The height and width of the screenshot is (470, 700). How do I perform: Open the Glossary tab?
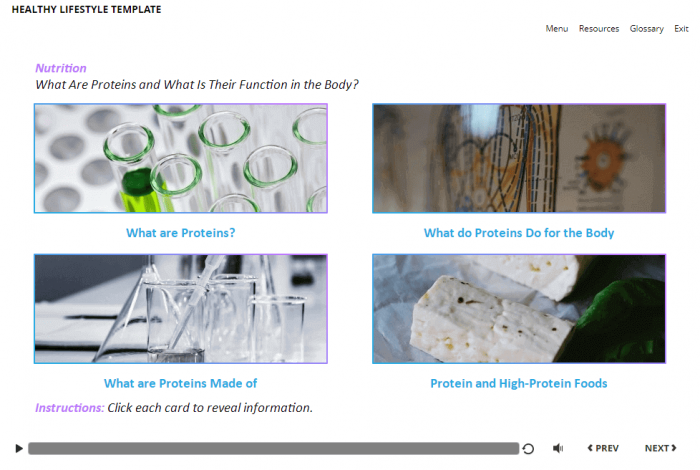tap(646, 29)
